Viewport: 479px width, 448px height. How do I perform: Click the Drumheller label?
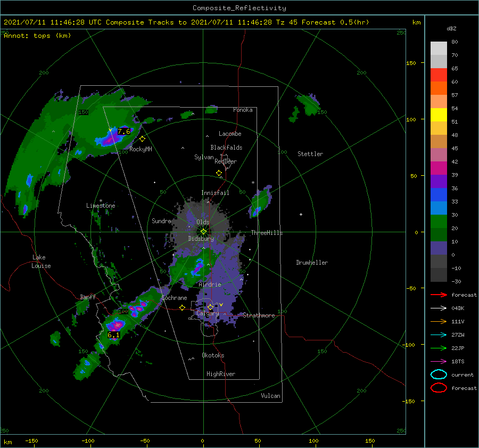312,263
